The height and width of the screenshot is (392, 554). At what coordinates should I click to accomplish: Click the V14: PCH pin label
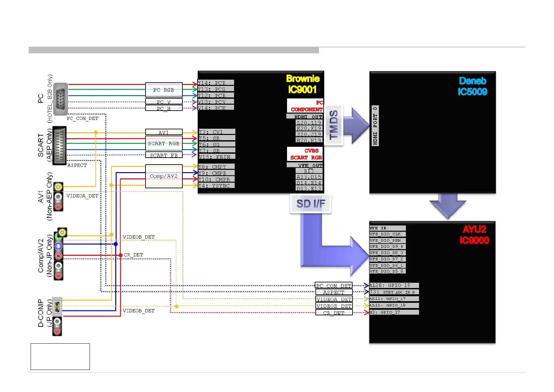[216, 108]
